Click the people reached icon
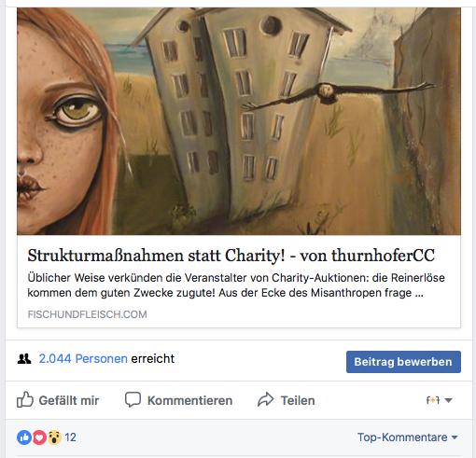The height and width of the screenshot is (458, 476). [x=24, y=359]
